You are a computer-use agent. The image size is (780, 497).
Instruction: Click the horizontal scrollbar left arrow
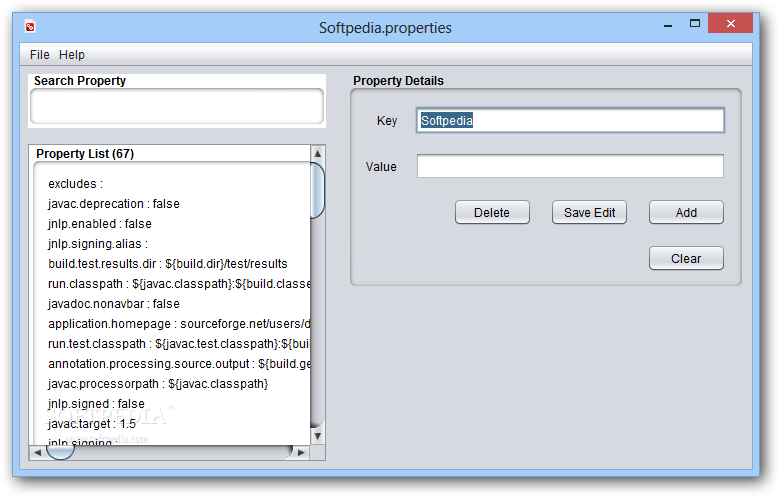(x=38, y=453)
